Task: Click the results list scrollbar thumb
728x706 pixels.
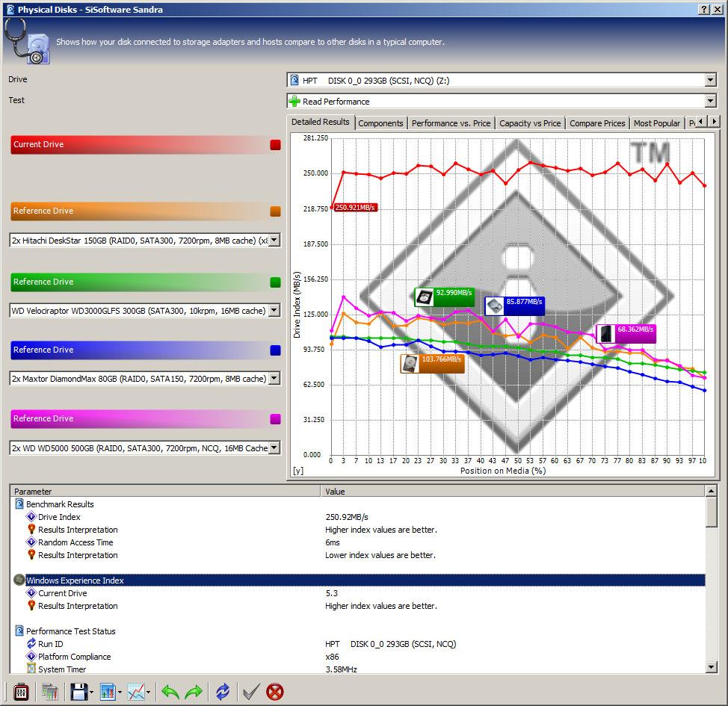Action: [x=711, y=512]
